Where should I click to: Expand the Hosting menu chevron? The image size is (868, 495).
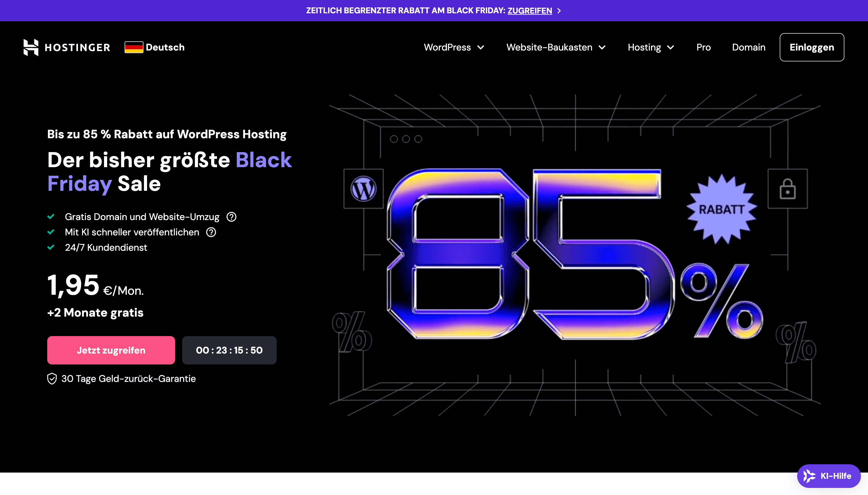tap(670, 48)
